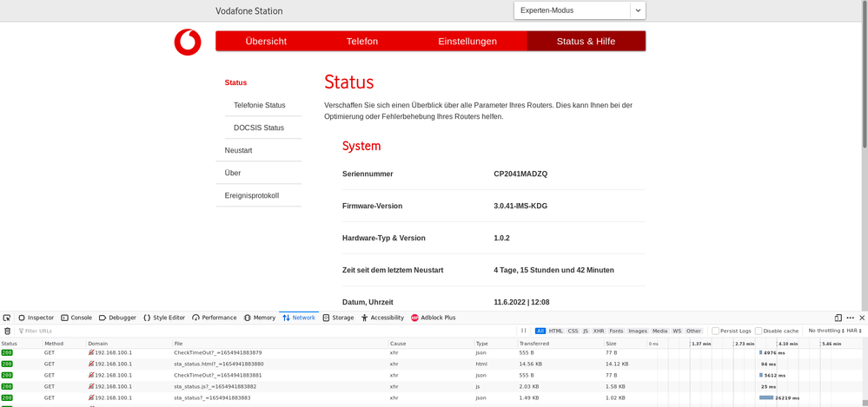The width and height of the screenshot is (868, 407).
Task: Click the timing bar showing 4976 ms
Action: (x=760, y=352)
